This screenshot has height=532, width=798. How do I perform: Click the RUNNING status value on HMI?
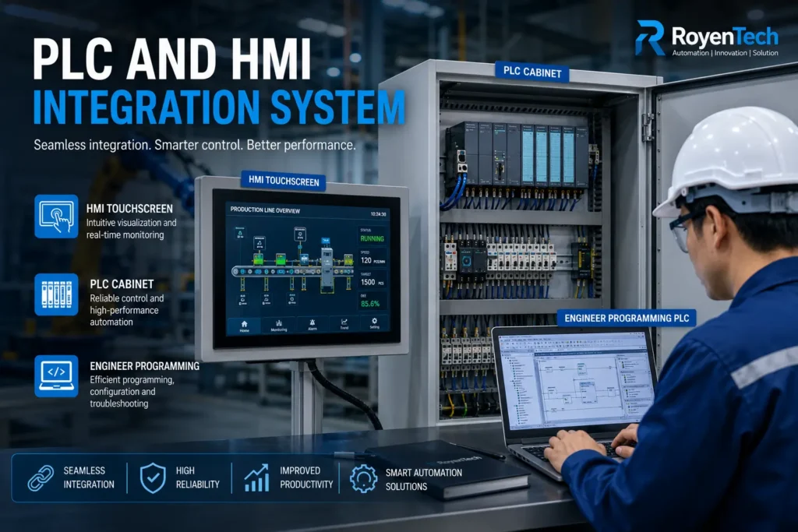[x=373, y=238]
